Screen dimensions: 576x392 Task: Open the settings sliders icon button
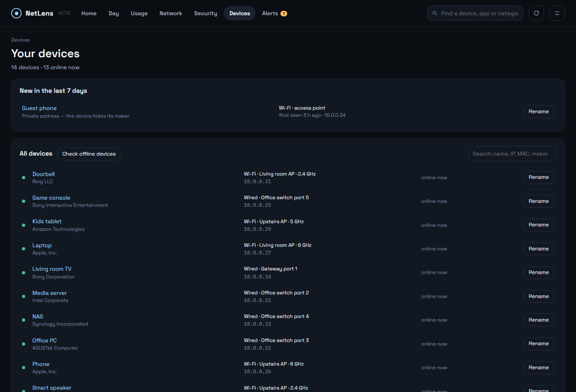click(x=557, y=13)
